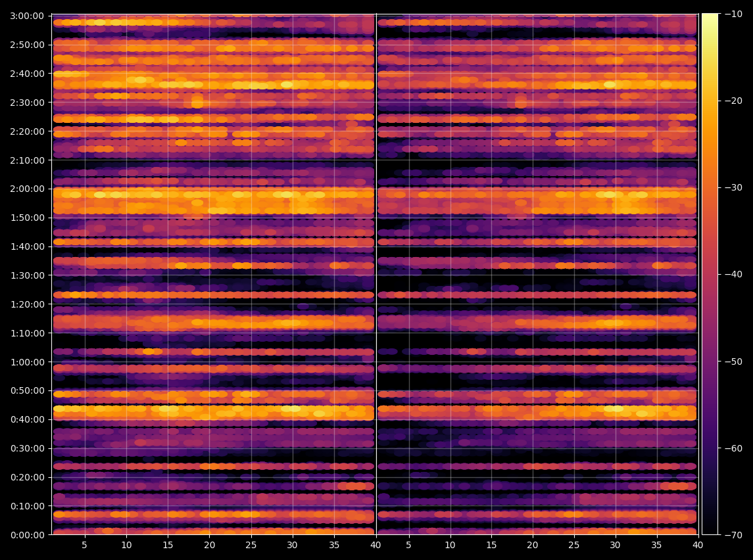Click x-axis tick 15 of the left heatmap
This screenshot has width=753, height=560.
pyautogui.click(x=168, y=545)
